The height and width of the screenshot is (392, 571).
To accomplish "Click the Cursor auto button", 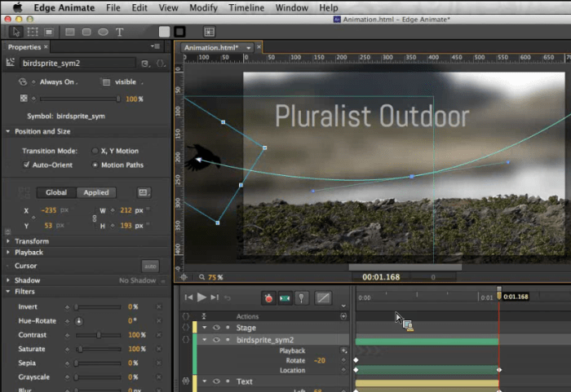I will 150,266.
